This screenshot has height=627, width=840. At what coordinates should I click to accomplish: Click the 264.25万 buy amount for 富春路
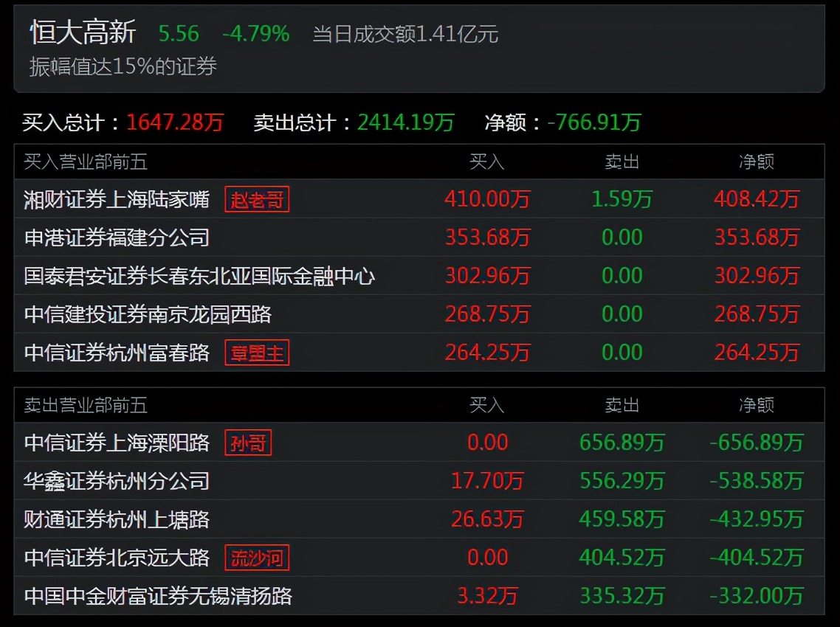(x=487, y=353)
